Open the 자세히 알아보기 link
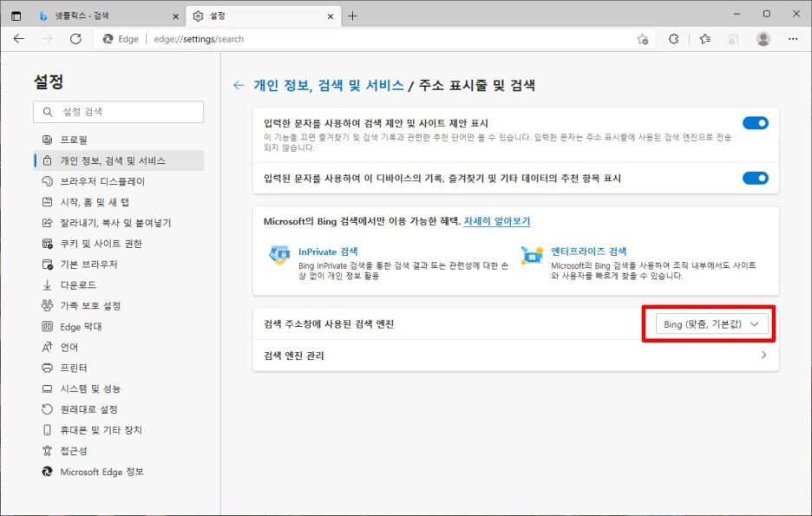 (496, 221)
